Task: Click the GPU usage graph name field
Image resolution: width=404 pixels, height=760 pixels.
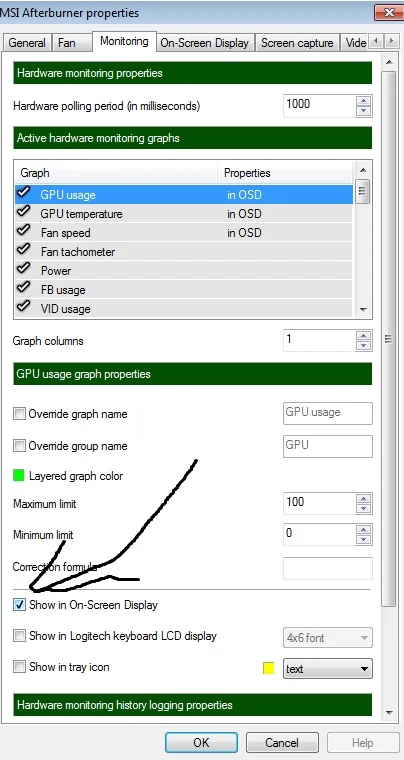Action: (x=327, y=413)
